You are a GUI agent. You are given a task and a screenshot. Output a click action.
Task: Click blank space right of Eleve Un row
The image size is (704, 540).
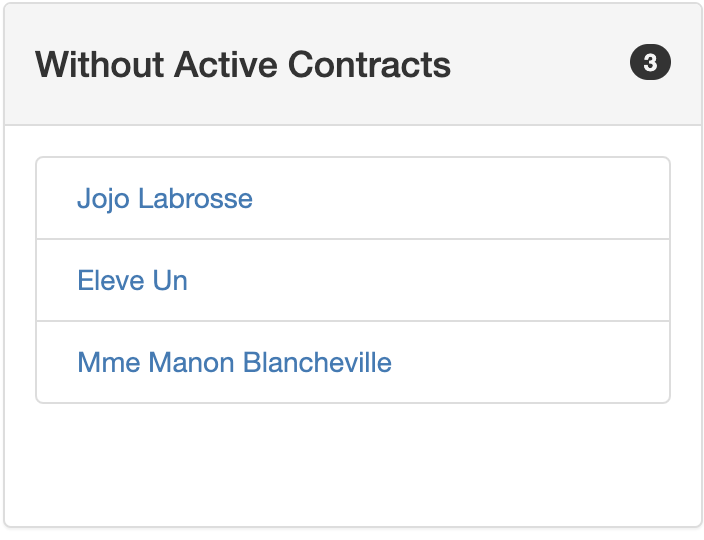(x=450, y=280)
